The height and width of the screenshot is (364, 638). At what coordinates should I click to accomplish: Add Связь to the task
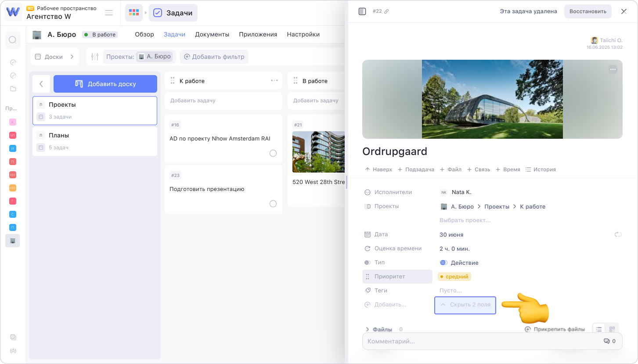pos(478,169)
